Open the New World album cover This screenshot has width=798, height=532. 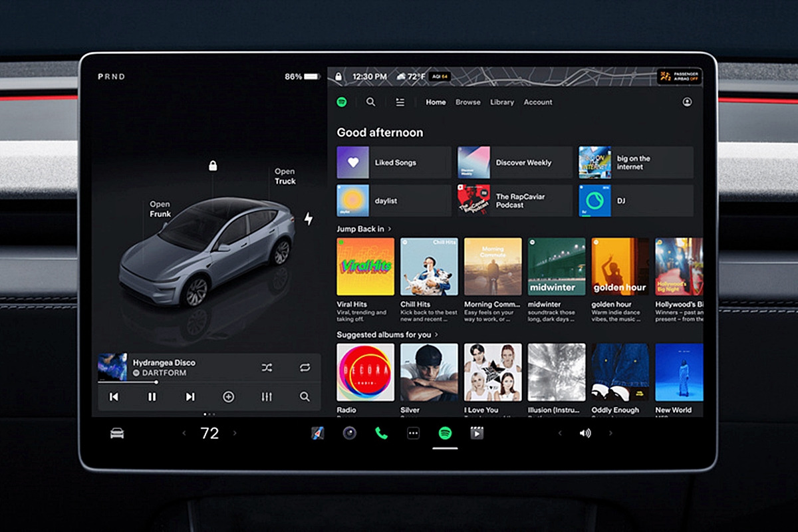click(679, 372)
